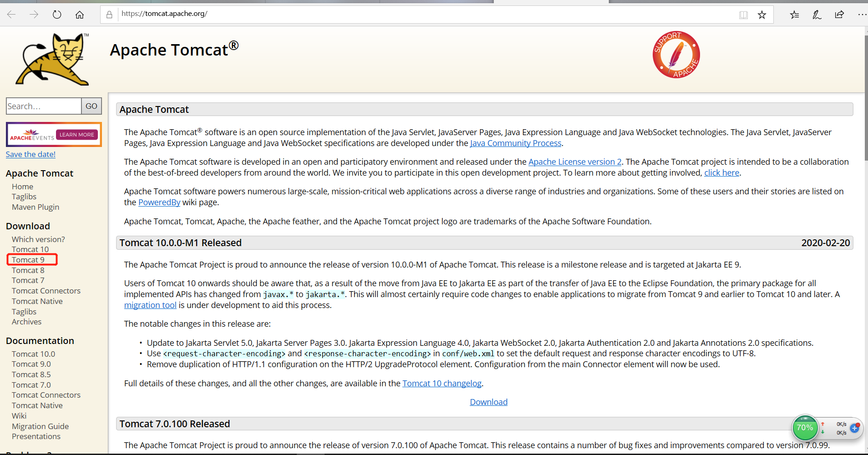The height and width of the screenshot is (455, 868).
Task: Open Tomcat Native under Download
Action: tap(37, 301)
